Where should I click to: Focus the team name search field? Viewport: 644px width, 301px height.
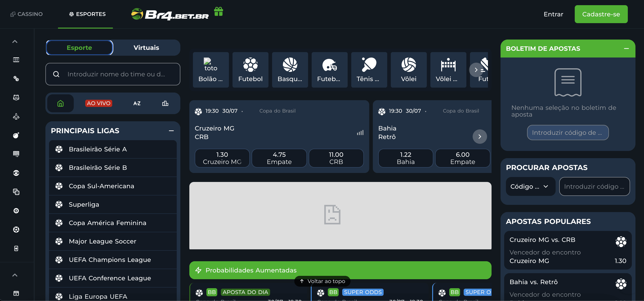(113, 74)
